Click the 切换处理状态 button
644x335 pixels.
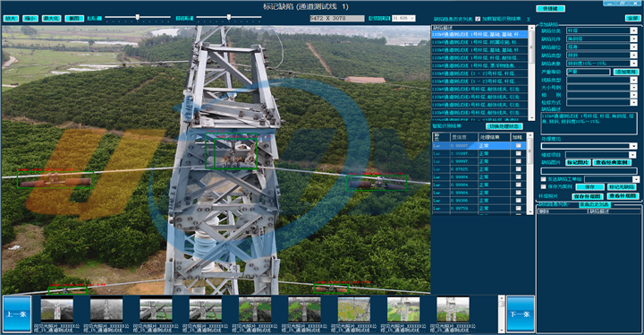click(x=504, y=126)
